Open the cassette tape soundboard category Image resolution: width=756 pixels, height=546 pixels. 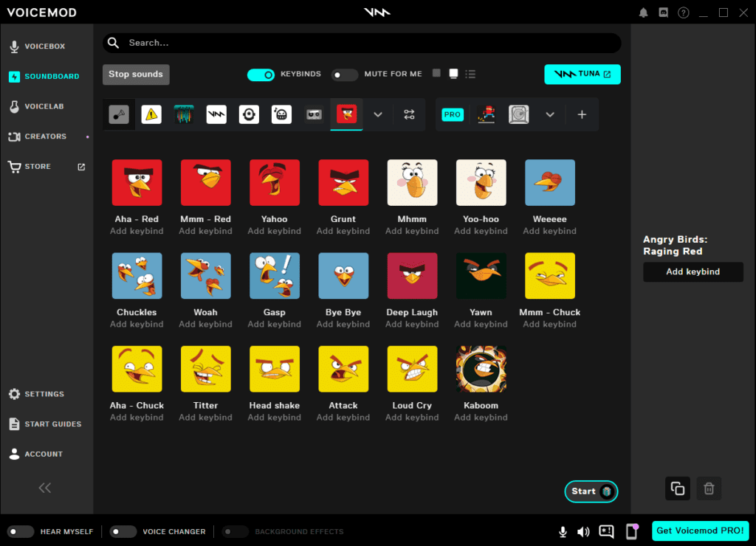[x=314, y=114]
